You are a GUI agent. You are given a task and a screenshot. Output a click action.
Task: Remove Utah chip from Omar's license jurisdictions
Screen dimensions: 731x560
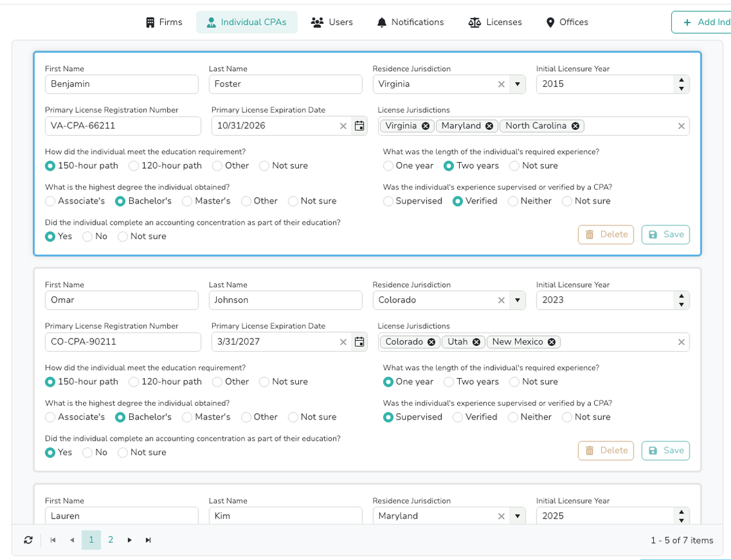pyautogui.click(x=476, y=342)
